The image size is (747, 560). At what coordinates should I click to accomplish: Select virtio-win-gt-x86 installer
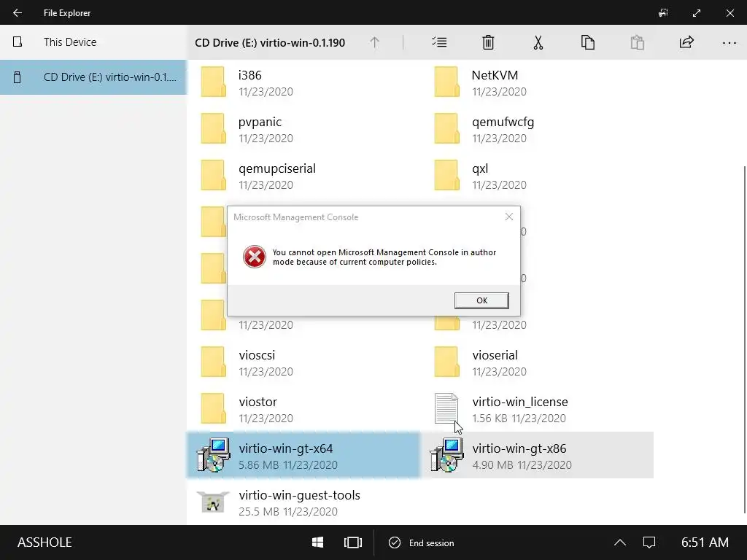(x=536, y=455)
